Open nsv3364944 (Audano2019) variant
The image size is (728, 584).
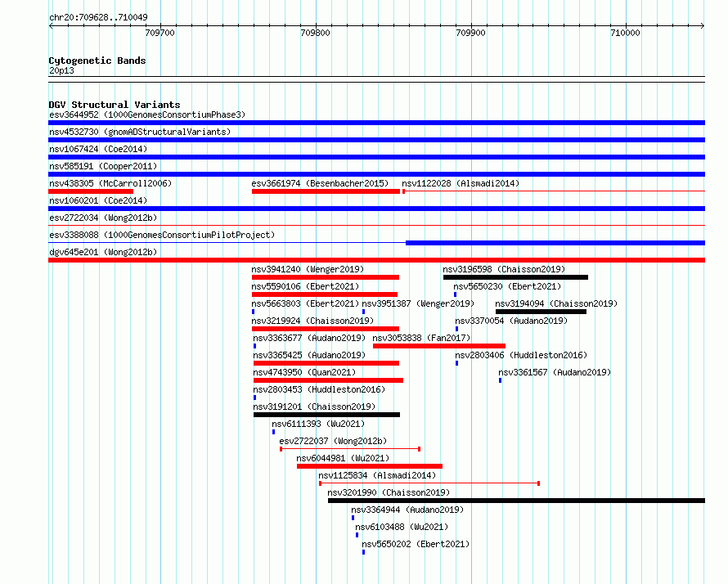(x=407, y=510)
